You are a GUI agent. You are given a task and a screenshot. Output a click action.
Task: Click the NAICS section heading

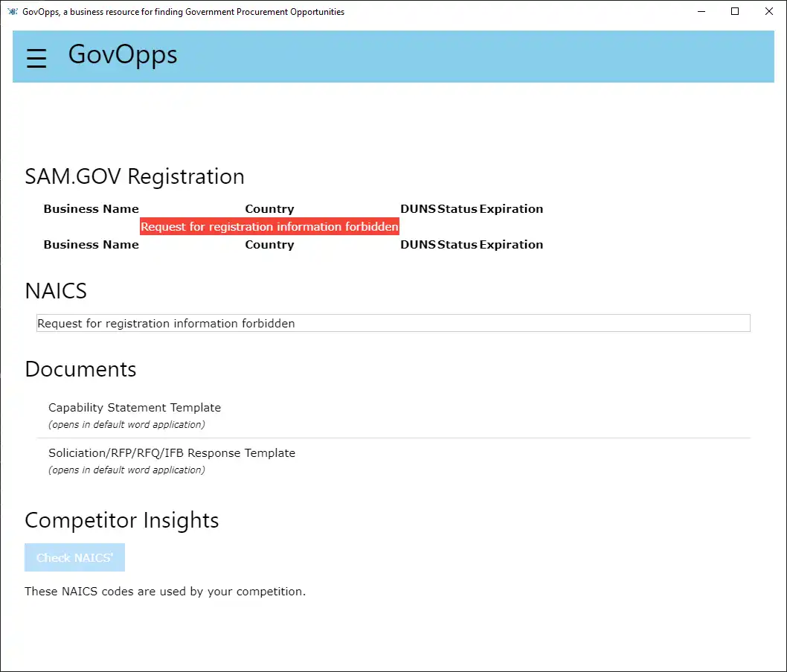56,291
